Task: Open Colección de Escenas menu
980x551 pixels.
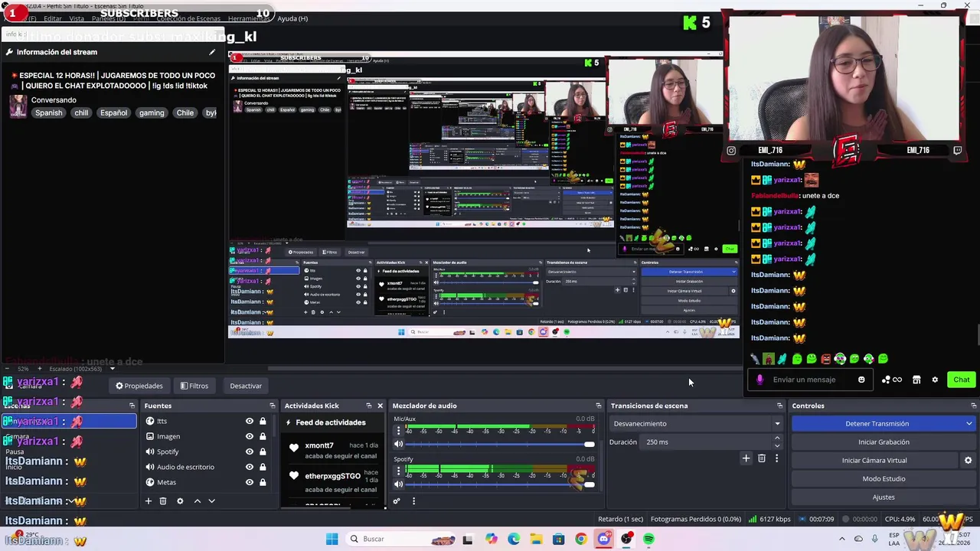Action: pyautogui.click(x=188, y=18)
